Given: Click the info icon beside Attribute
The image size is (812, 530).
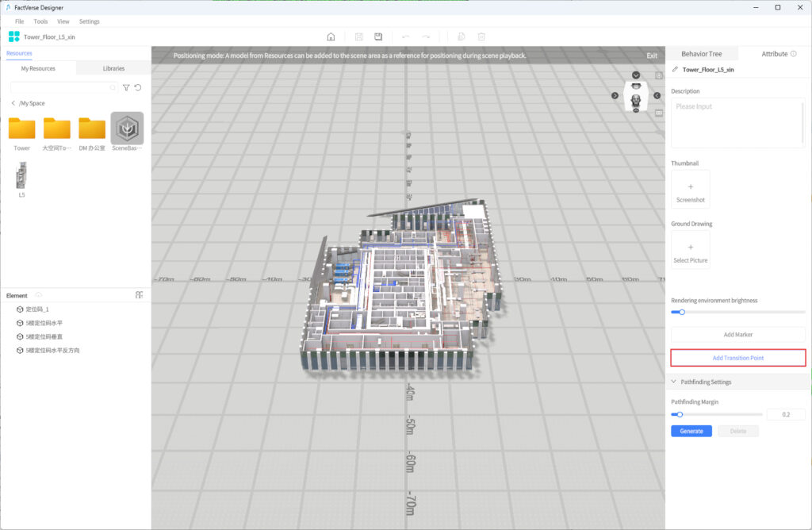Looking at the screenshot, I should coord(793,54).
